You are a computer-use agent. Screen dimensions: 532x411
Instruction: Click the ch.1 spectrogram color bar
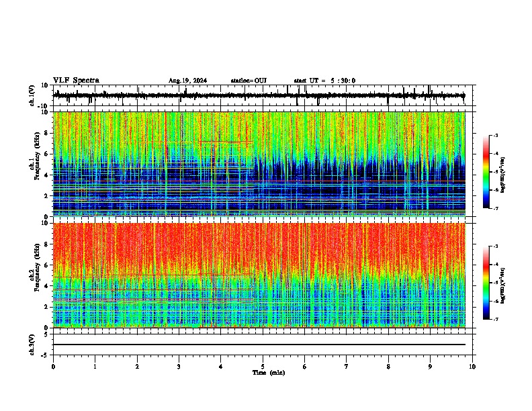pyautogui.click(x=486, y=171)
